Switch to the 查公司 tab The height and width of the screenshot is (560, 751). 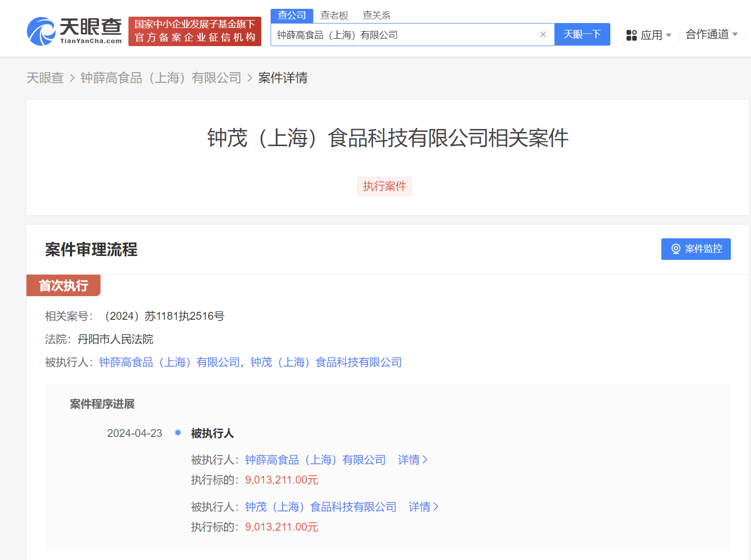tap(292, 16)
